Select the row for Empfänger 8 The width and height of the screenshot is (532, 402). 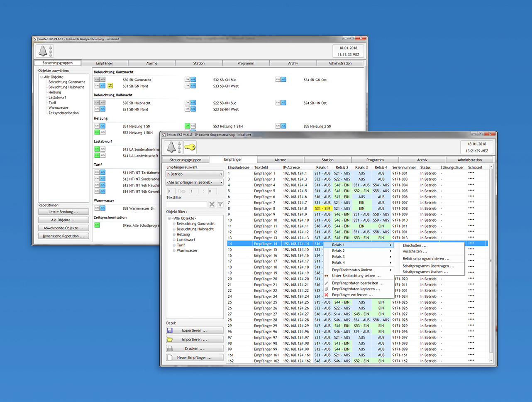(357, 208)
